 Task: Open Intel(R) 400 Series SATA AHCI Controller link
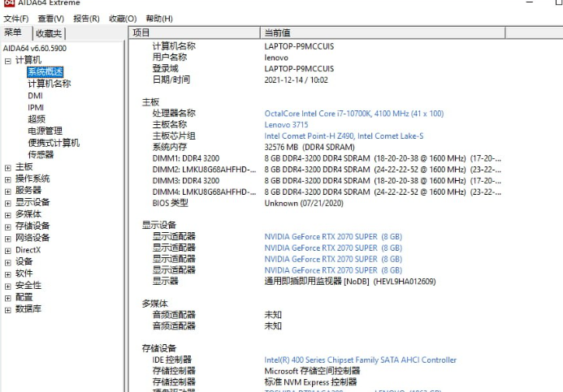click(x=360, y=360)
